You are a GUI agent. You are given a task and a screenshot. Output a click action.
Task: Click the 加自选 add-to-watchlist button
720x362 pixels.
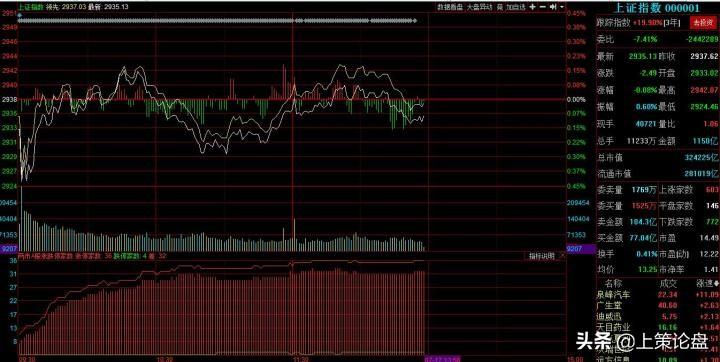click(516, 7)
